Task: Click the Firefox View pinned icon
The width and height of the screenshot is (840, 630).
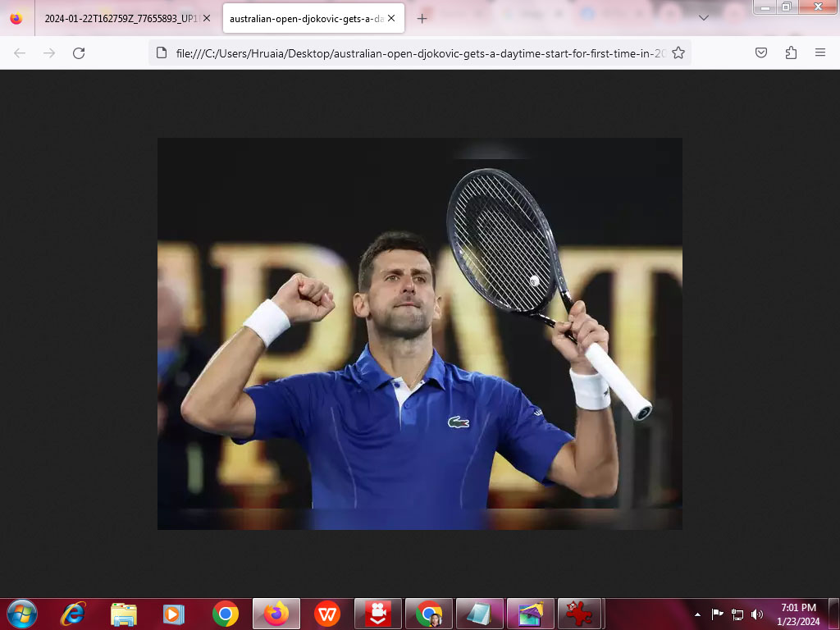Action: (x=16, y=18)
